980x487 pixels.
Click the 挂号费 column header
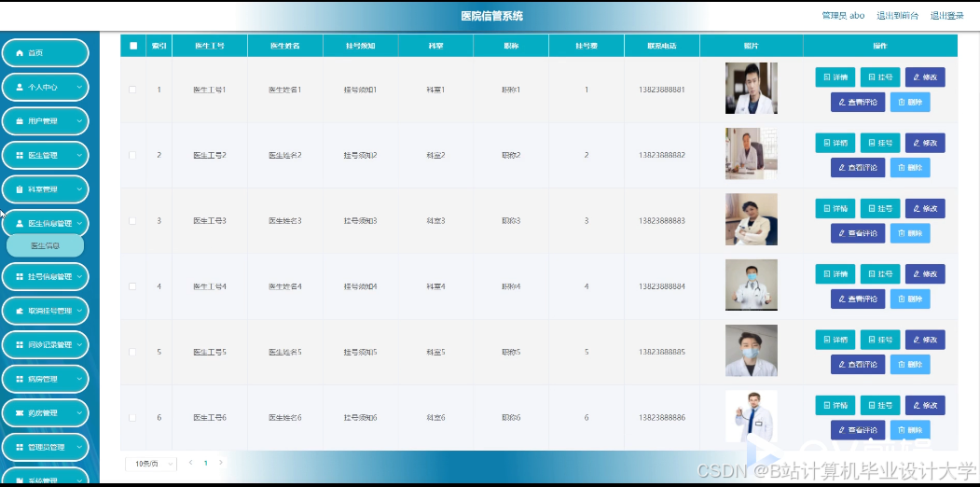point(587,46)
